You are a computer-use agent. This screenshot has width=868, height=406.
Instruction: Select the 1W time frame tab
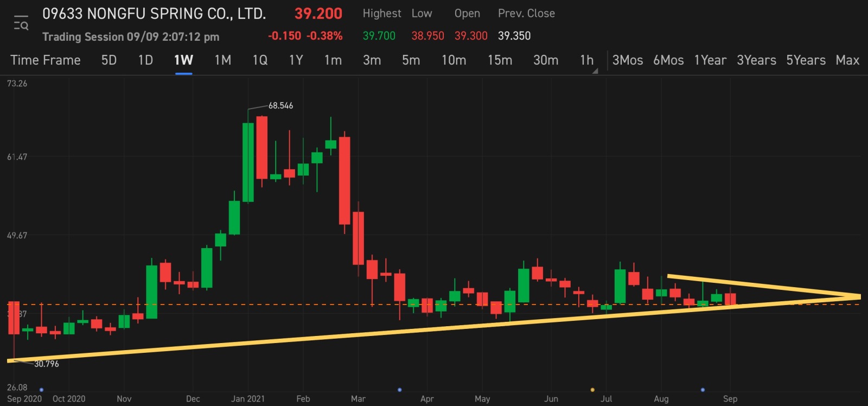click(183, 60)
